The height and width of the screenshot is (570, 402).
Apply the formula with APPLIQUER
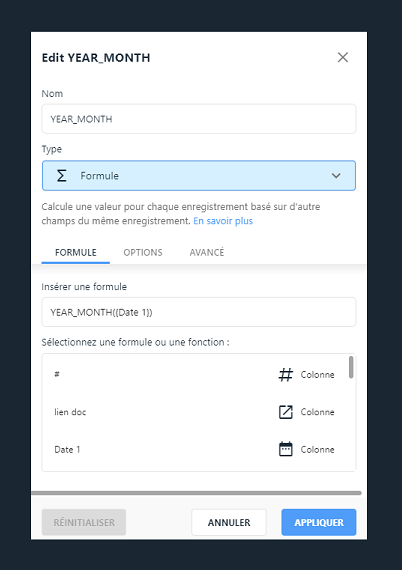(x=319, y=522)
